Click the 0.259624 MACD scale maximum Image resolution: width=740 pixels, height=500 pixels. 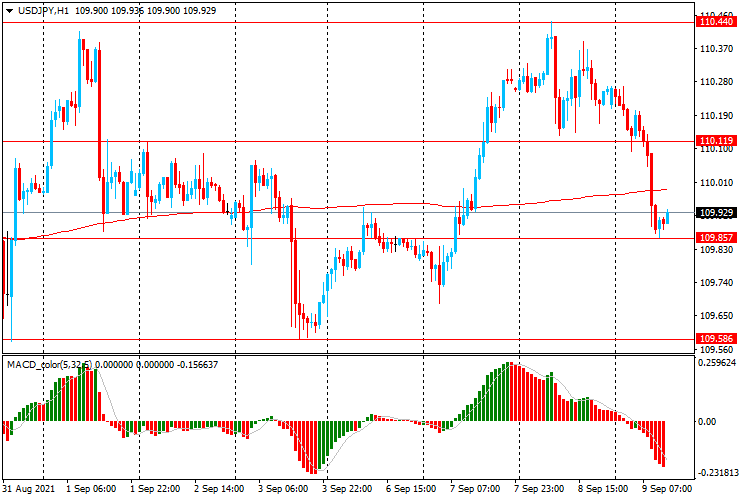717,363
